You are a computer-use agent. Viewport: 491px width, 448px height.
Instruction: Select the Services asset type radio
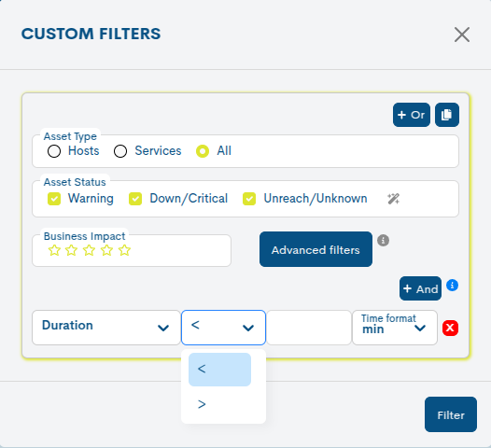click(120, 151)
